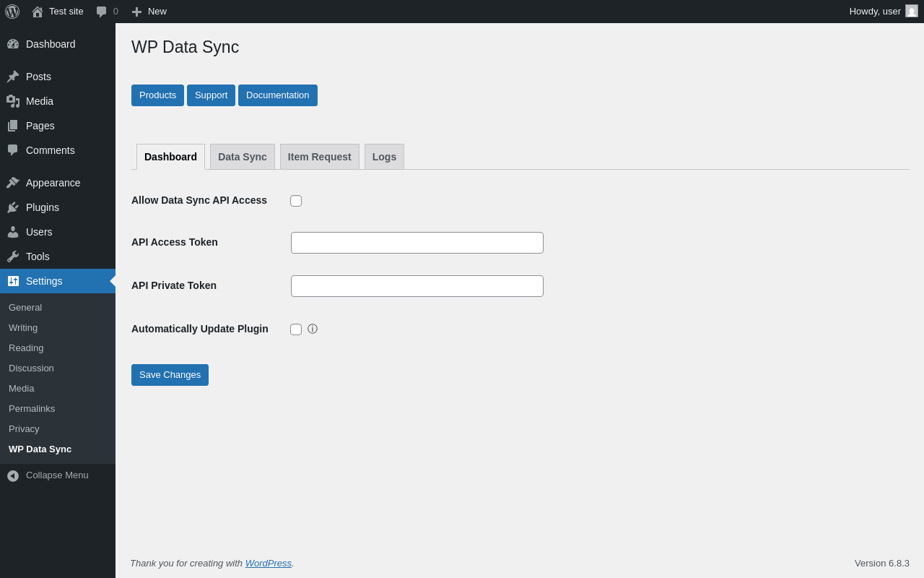Select the Plugins plug icon in sidebar
Image resolution: width=924 pixels, height=578 pixels.
(13, 207)
